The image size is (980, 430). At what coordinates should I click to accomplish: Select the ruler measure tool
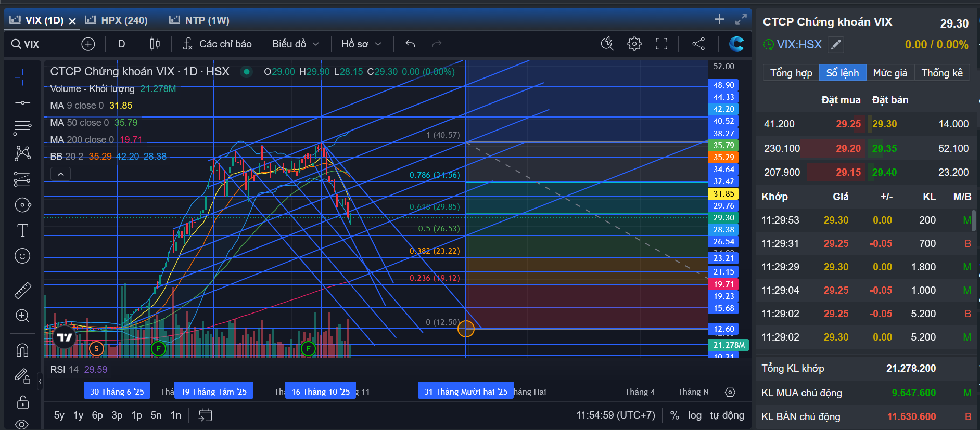(22, 290)
